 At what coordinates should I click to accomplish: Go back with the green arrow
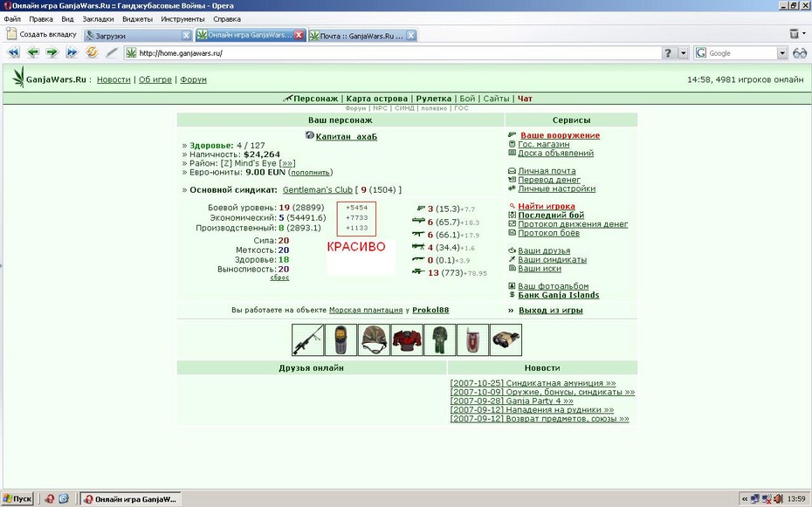[x=32, y=52]
